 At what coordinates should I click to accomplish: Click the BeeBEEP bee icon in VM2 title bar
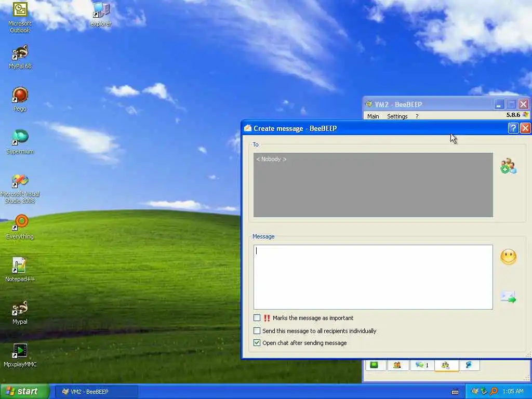click(x=368, y=104)
